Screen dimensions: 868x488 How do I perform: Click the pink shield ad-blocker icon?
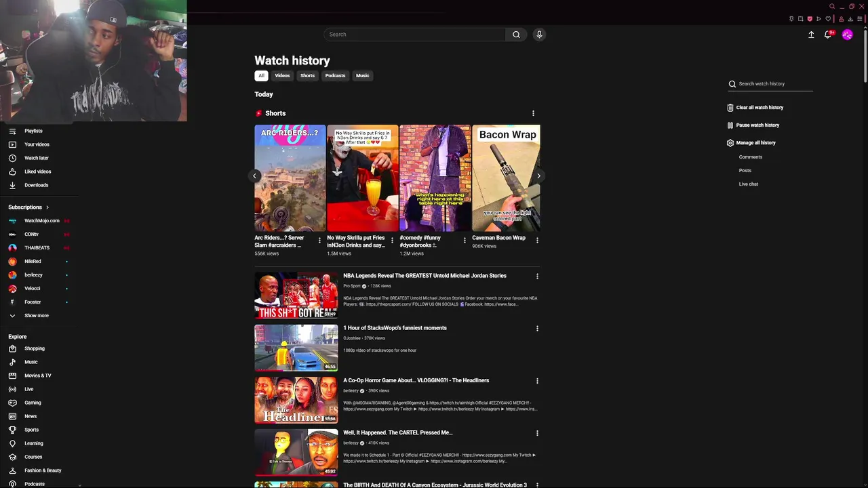[810, 19]
